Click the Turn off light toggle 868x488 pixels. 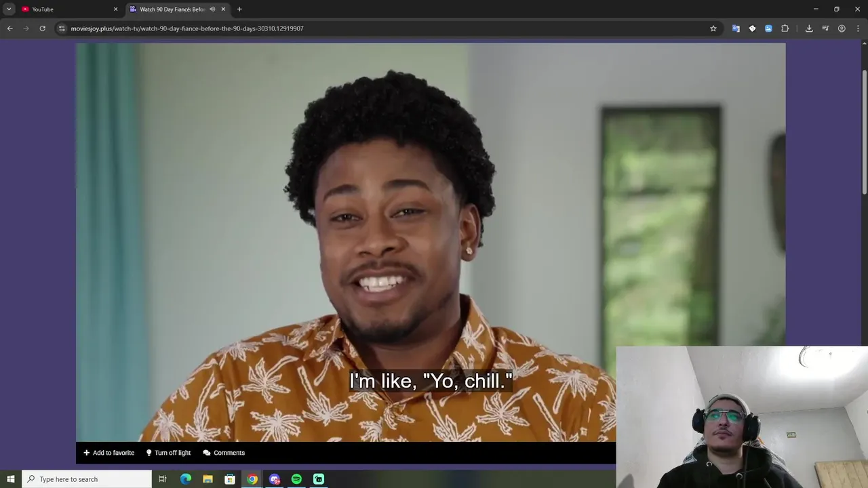pos(168,453)
